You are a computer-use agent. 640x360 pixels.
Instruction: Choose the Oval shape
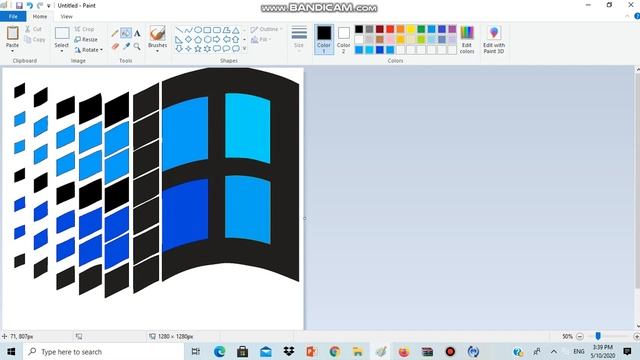click(198, 30)
